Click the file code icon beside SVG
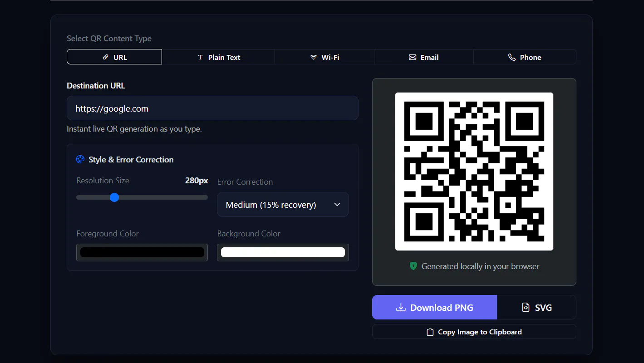 click(526, 308)
